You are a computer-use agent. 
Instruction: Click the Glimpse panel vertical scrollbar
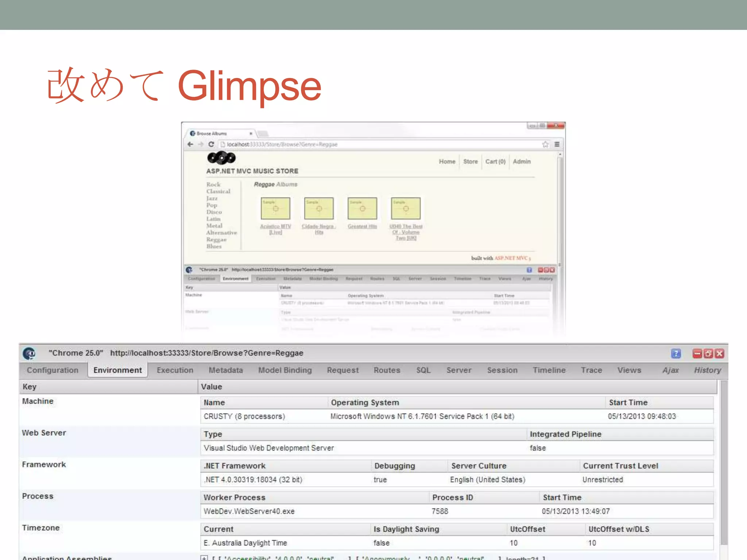coord(724,459)
